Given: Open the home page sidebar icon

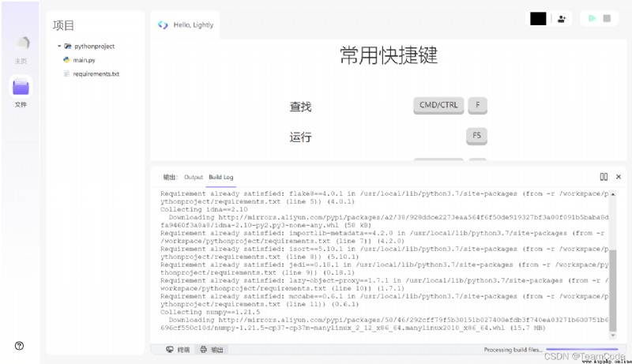Looking at the screenshot, I should pos(22,43).
